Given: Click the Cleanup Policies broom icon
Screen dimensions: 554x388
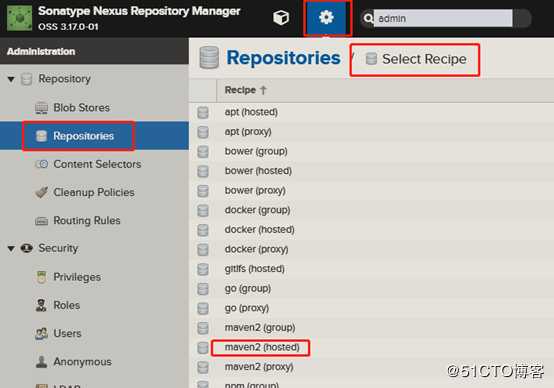Looking at the screenshot, I should tap(41, 192).
